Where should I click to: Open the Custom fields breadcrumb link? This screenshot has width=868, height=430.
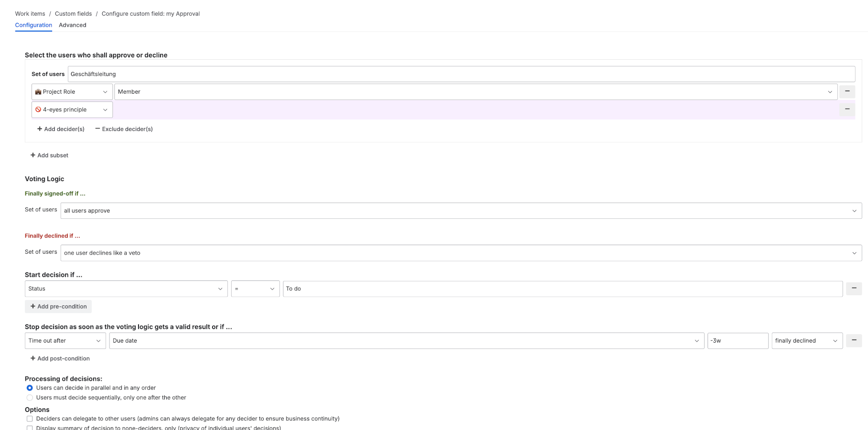point(73,13)
